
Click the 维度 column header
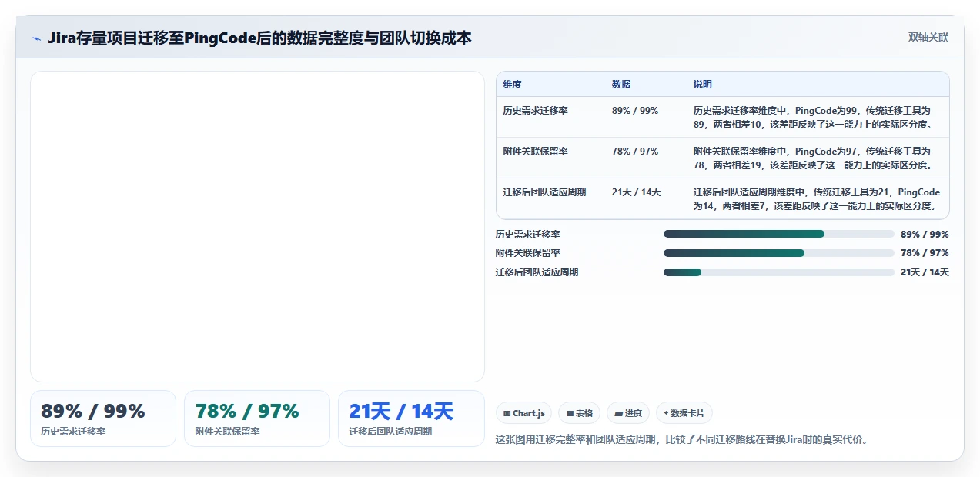pyautogui.click(x=512, y=85)
